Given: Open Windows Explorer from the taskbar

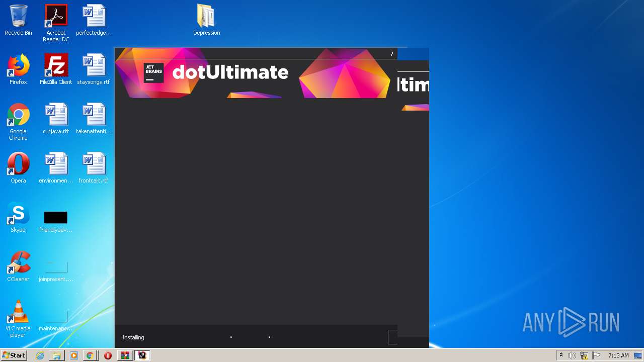Looking at the screenshot, I should coord(57,355).
